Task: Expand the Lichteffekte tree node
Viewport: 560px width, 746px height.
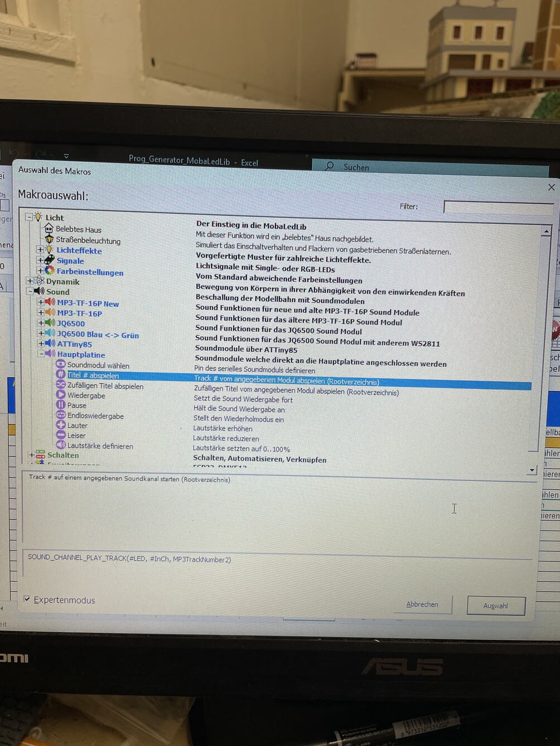Action: coord(40,250)
